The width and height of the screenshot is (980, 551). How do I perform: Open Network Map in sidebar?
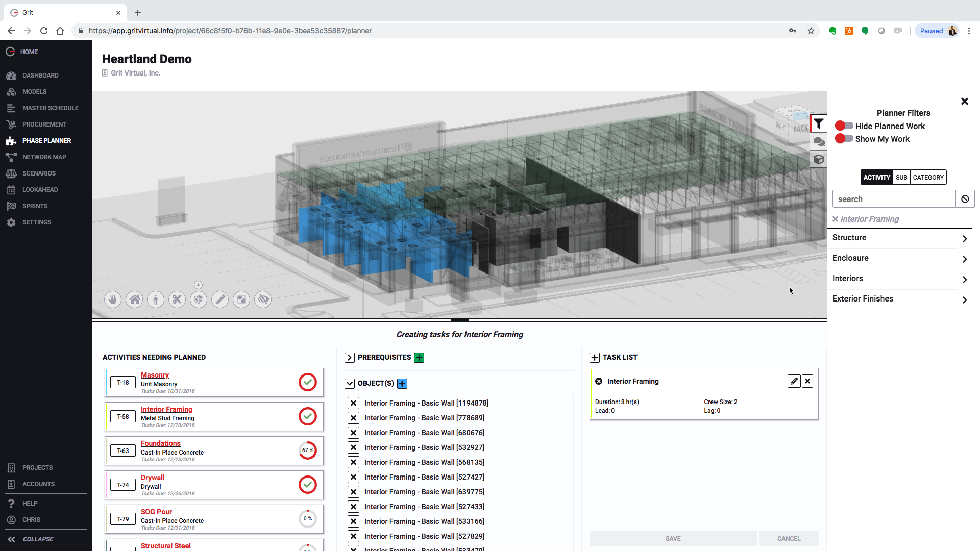[x=44, y=157]
